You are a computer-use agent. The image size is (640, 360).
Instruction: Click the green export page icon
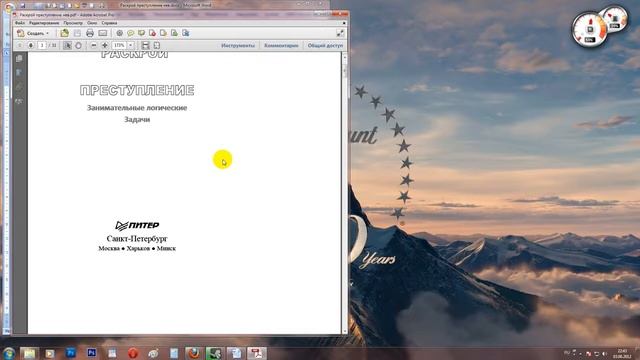tap(174, 33)
